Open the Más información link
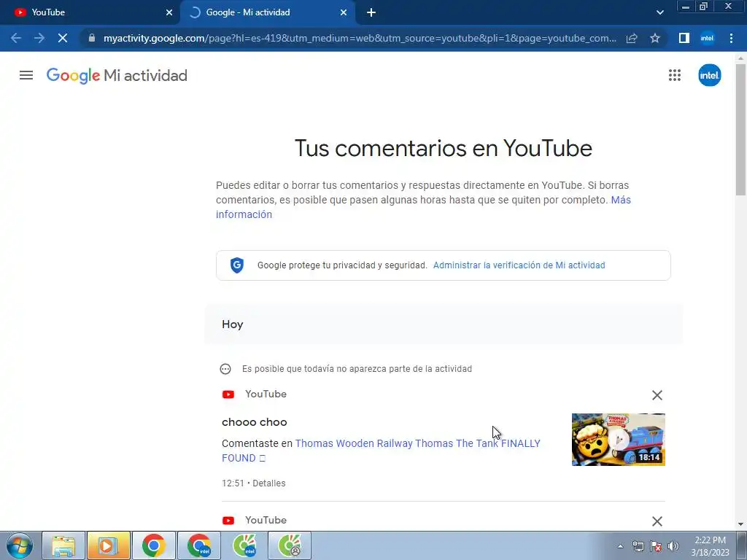This screenshot has height=560, width=747. click(x=423, y=207)
